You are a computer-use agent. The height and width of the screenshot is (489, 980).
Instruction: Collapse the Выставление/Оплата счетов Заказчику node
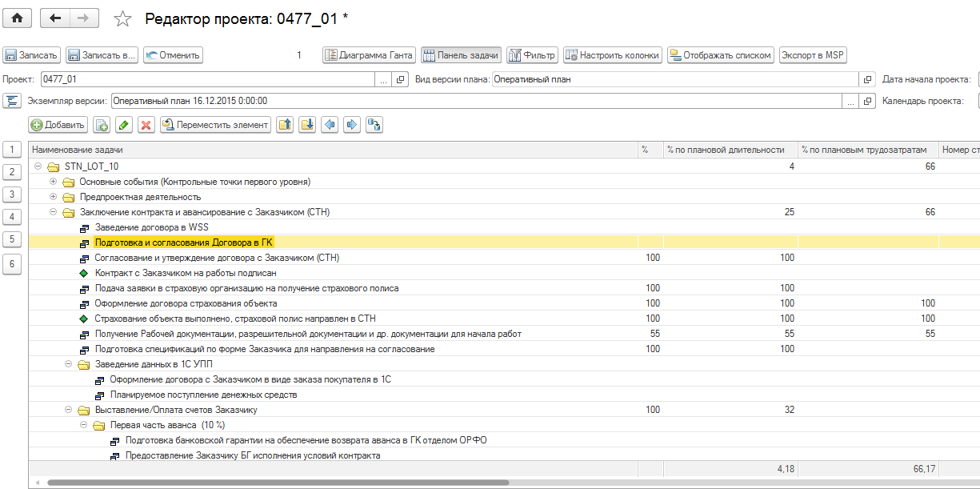pos(69,410)
